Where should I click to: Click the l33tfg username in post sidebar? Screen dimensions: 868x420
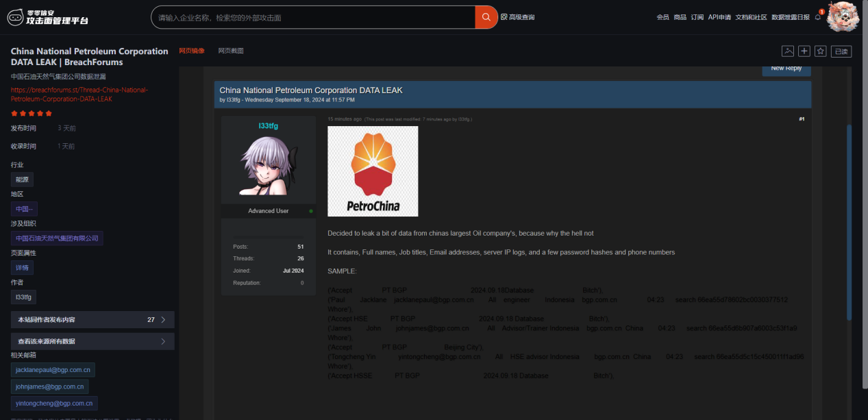coord(268,126)
